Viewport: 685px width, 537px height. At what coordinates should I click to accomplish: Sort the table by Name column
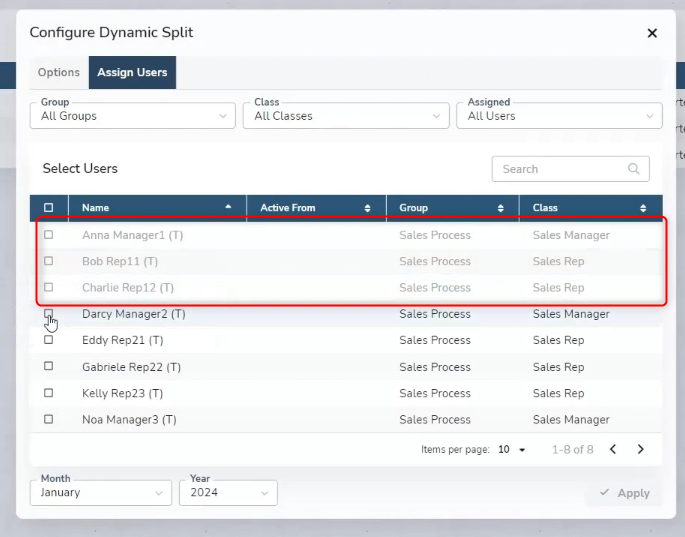coord(228,207)
